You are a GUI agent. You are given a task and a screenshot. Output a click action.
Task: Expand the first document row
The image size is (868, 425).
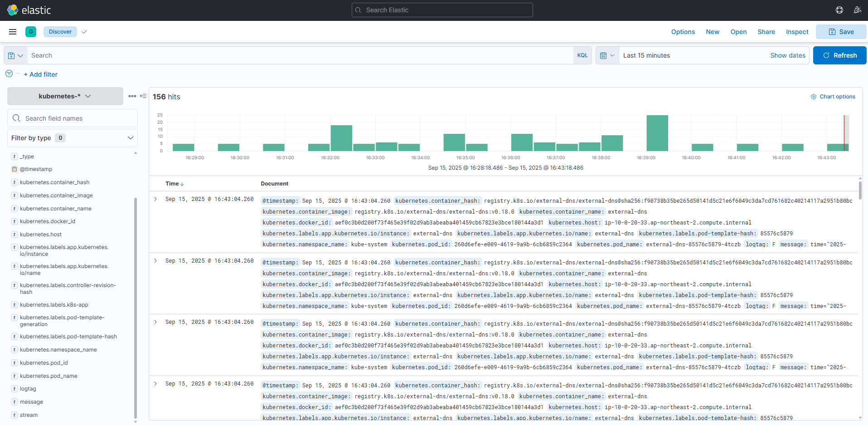(x=155, y=199)
